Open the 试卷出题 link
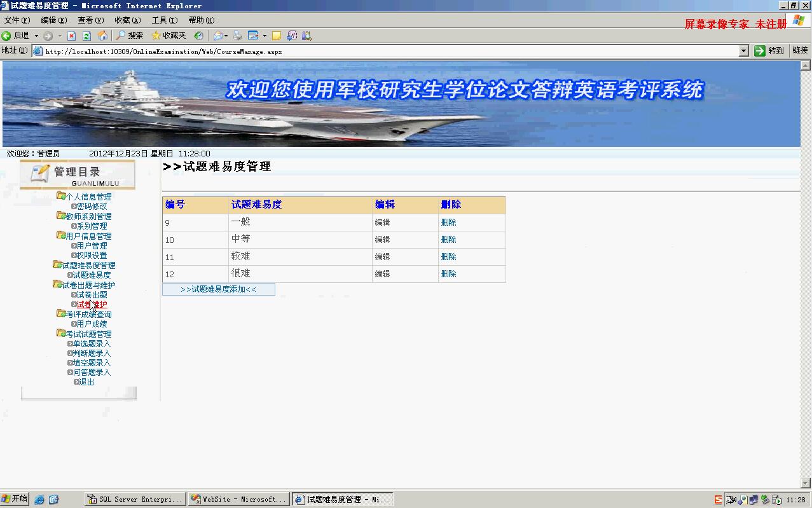812x508 pixels. 92,294
